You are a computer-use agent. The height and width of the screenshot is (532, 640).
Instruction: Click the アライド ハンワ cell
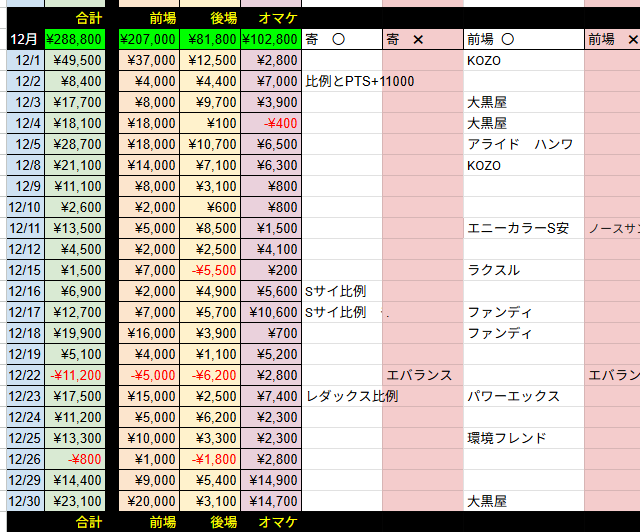pos(520,144)
